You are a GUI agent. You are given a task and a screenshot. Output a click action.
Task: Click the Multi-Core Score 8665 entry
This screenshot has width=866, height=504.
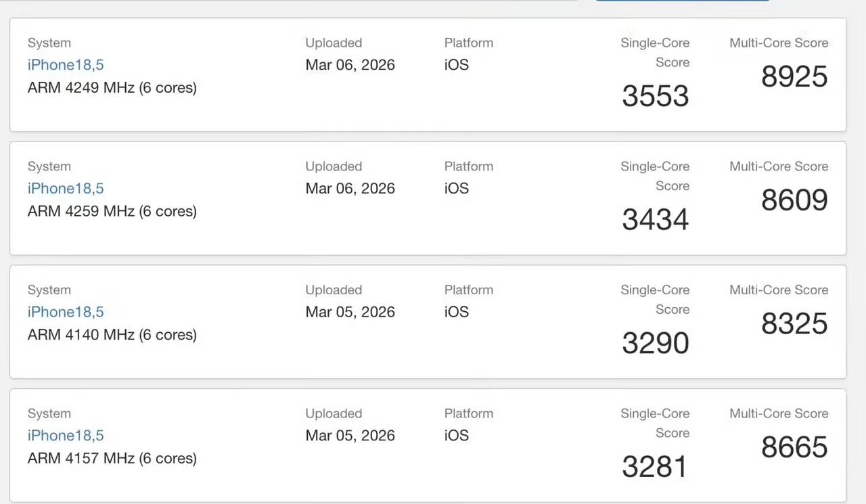coord(794,447)
